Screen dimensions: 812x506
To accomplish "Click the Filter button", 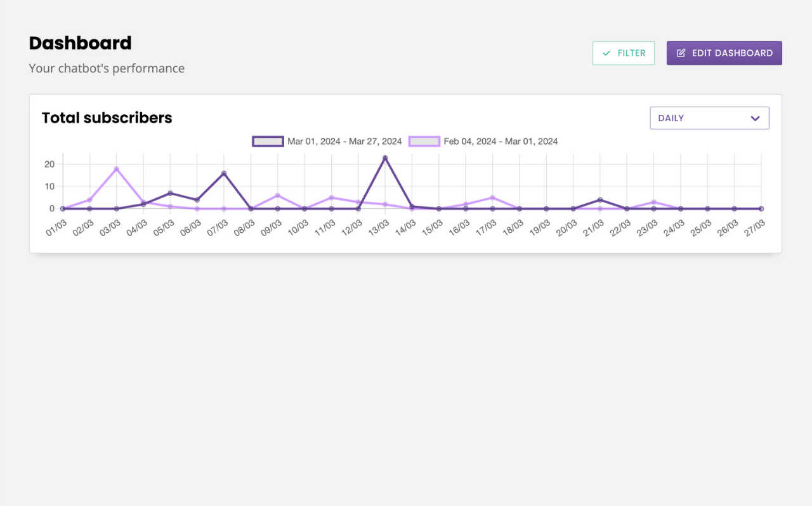I will coord(624,53).
